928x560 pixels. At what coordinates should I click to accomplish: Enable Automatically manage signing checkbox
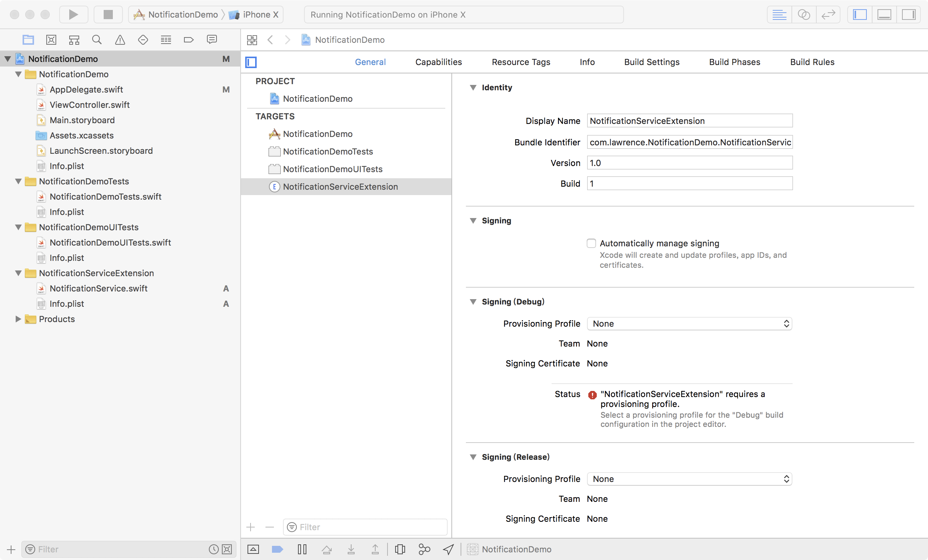click(591, 243)
